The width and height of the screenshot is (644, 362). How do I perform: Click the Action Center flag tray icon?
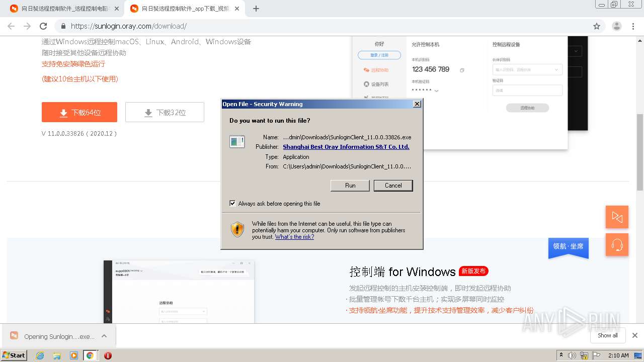pos(596,355)
